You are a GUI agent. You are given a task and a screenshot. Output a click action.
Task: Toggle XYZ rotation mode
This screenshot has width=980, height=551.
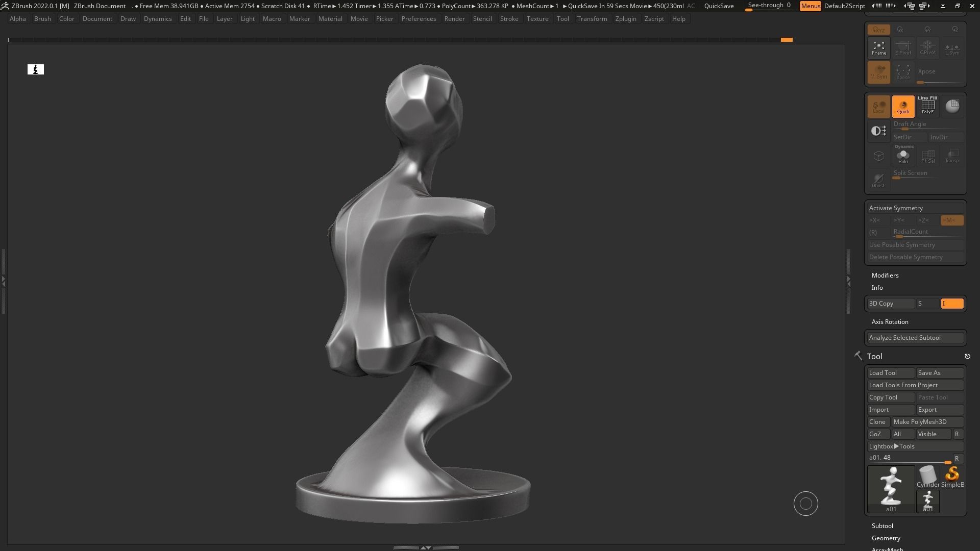[x=878, y=30]
